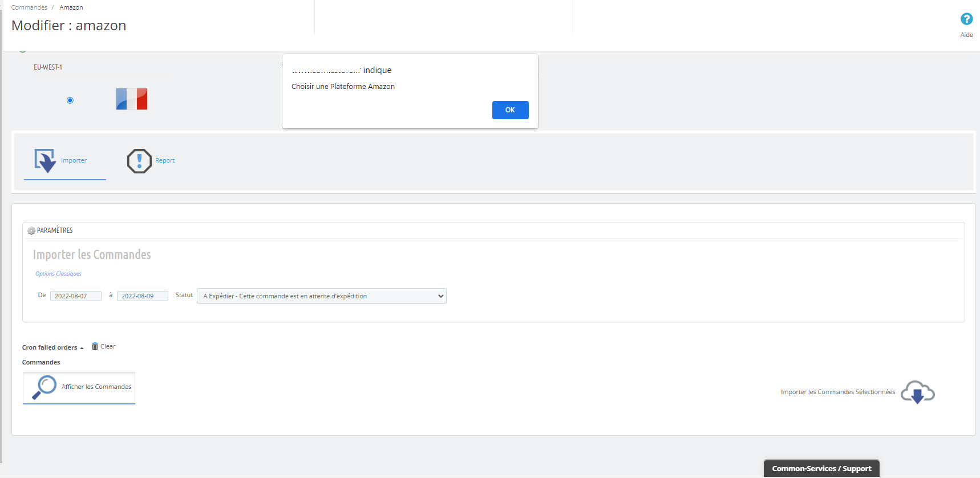Click the Clear trash icon
This screenshot has height=478, width=980.
tap(95, 346)
